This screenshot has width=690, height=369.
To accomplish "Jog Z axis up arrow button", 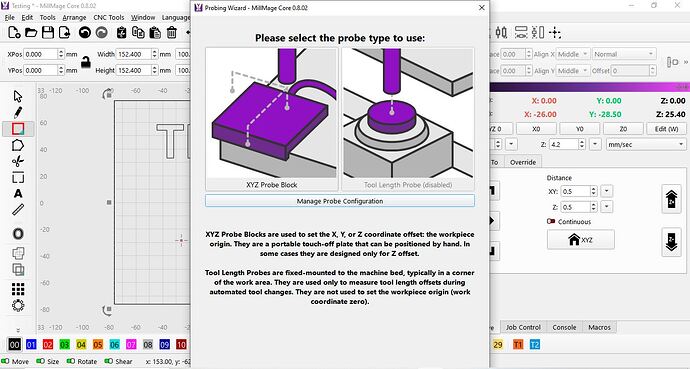I will tap(672, 199).
